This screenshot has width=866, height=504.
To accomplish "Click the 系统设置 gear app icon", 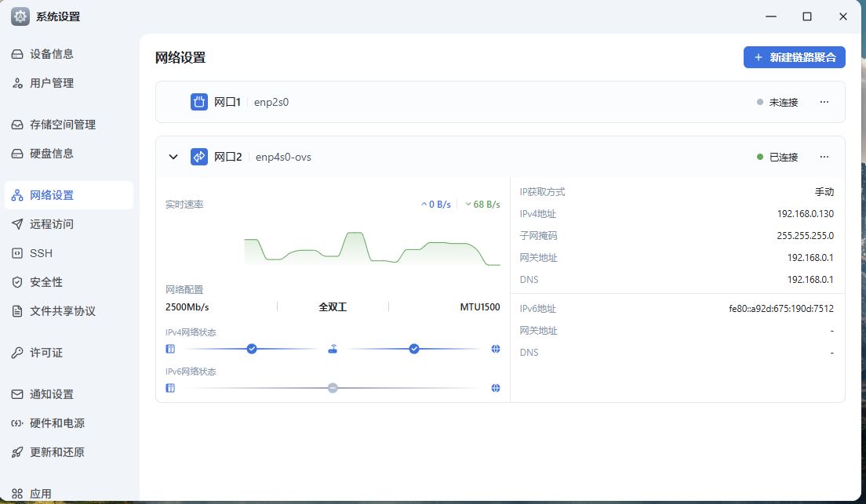I will click(20, 16).
